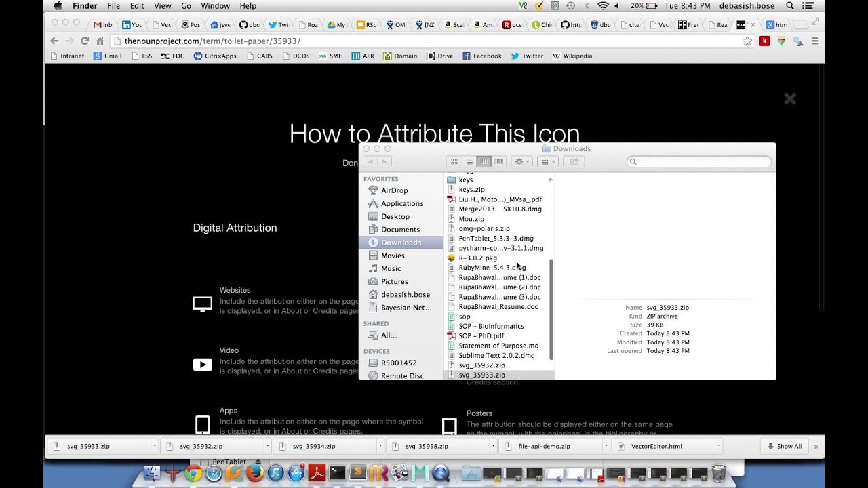
Task: Open CitrixApps bookmark
Action: 215,56
